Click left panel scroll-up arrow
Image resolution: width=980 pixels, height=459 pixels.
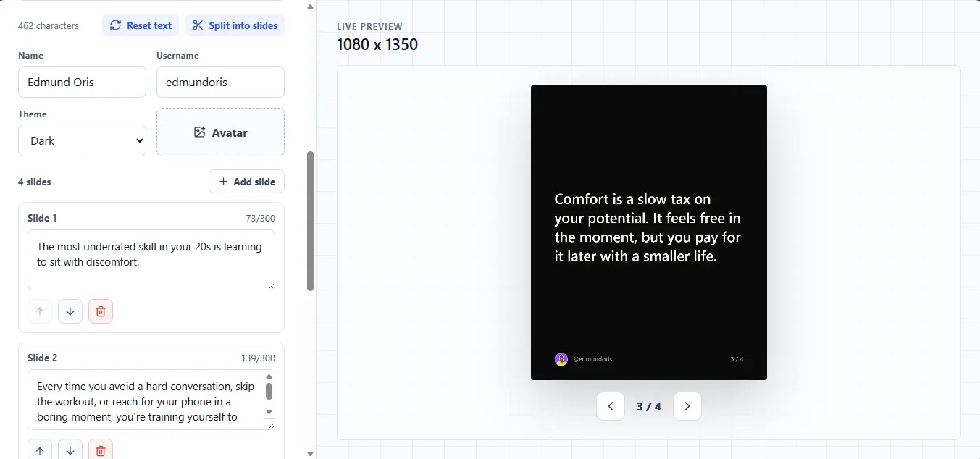(311, 6)
